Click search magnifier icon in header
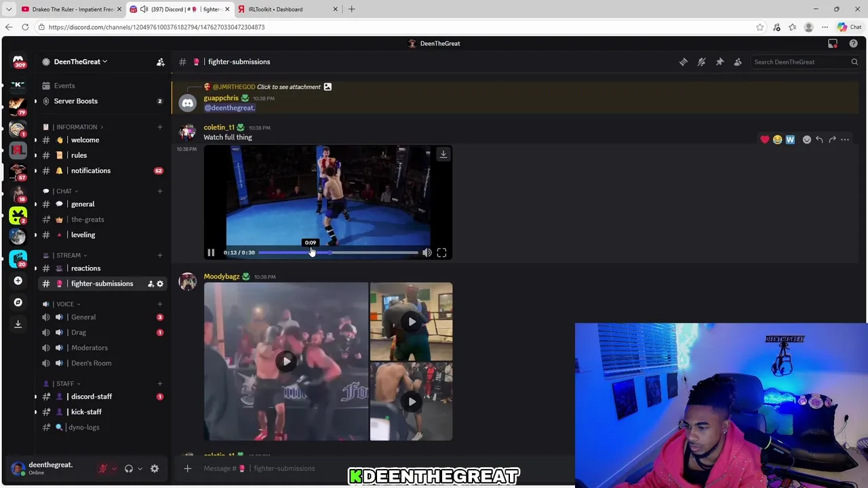Viewport: 868px width, 488px height. (x=854, y=62)
